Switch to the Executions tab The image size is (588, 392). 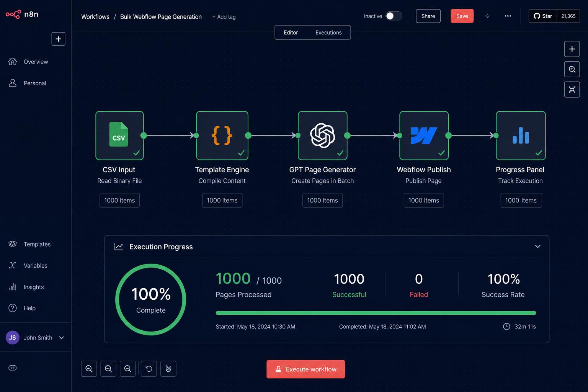pos(328,33)
